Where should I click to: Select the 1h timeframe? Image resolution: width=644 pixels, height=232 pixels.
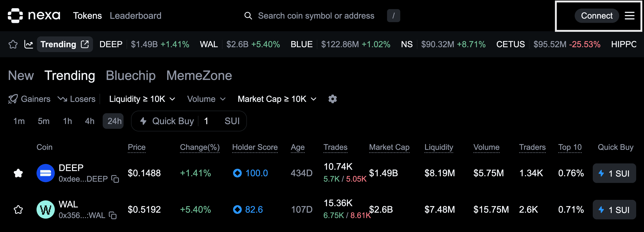point(67,121)
